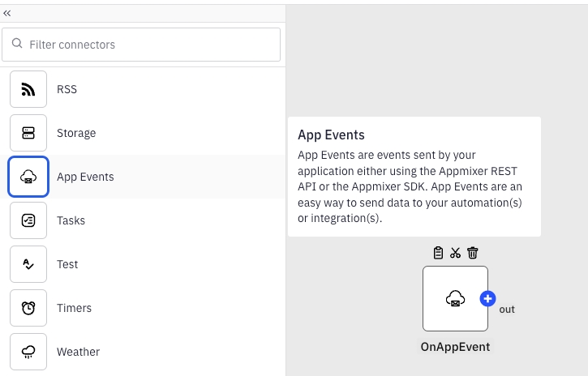Click the Weather cloud icon
Viewport: 588px width, 376px height.
(28, 352)
